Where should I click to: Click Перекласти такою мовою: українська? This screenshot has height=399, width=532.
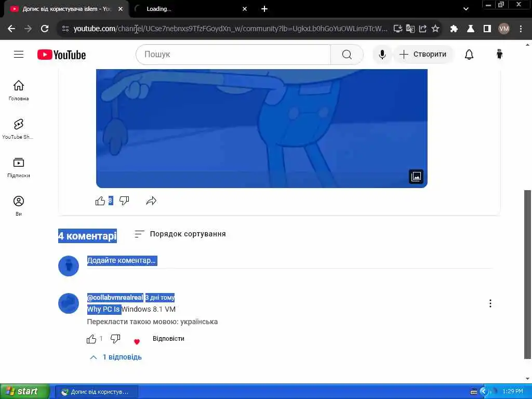pyautogui.click(x=152, y=322)
